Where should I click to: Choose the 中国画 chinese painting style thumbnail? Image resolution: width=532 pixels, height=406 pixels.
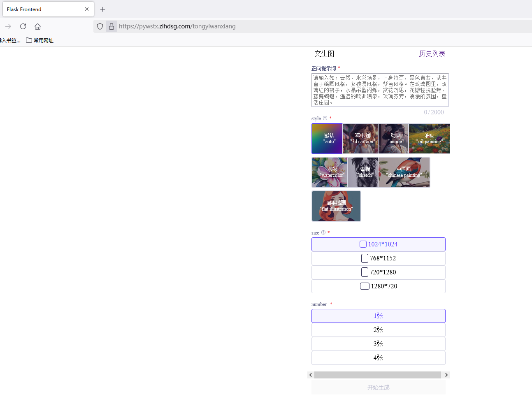click(x=404, y=172)
